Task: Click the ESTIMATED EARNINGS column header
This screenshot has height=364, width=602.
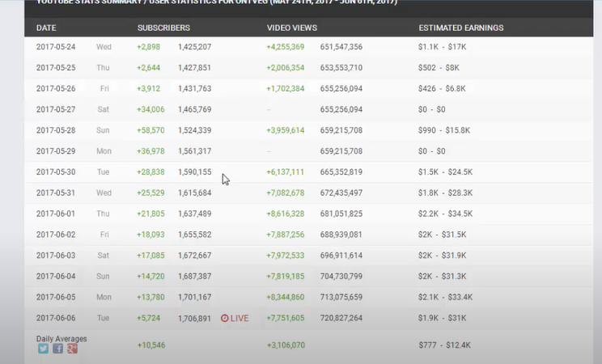Action: pos(460,28)
